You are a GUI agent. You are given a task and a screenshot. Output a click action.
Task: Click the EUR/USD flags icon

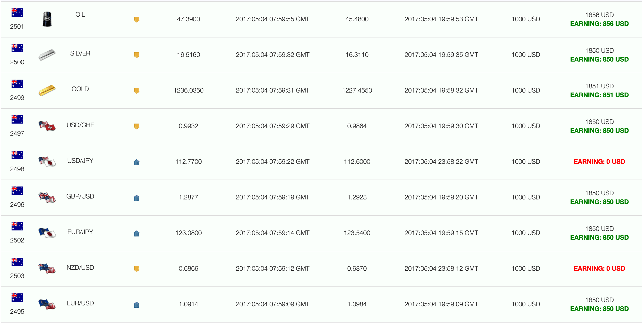click(47, 304)
